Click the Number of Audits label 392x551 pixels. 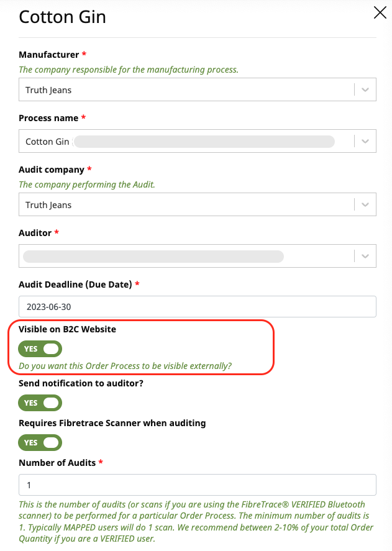[57, 462]
